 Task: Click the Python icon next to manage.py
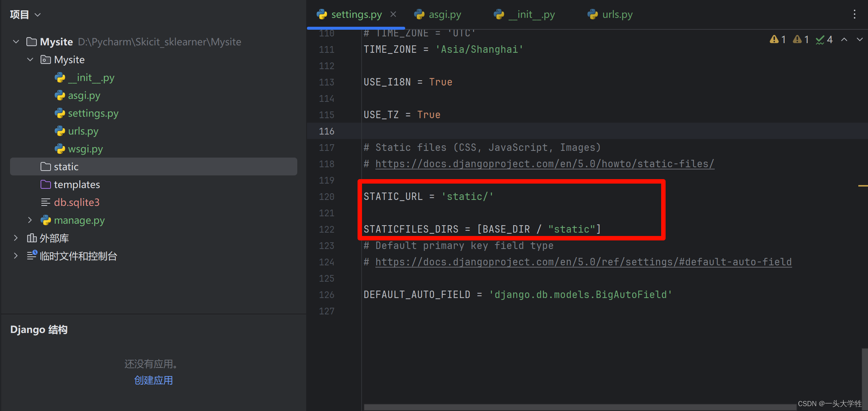(x=46, y=220)
